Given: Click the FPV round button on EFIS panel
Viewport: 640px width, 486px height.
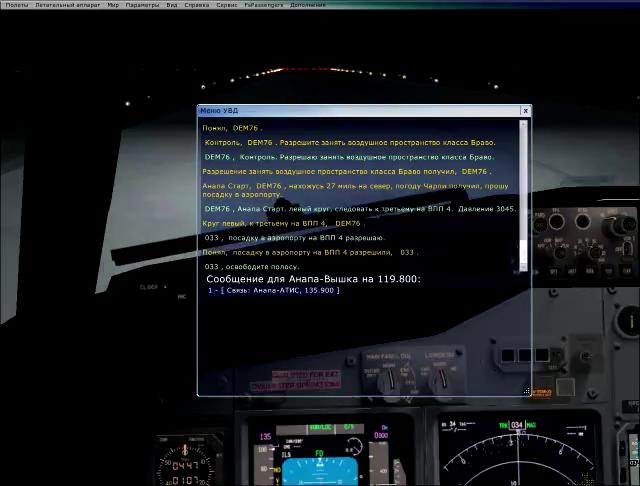Looking at the screenshot, I should point(556,222).
